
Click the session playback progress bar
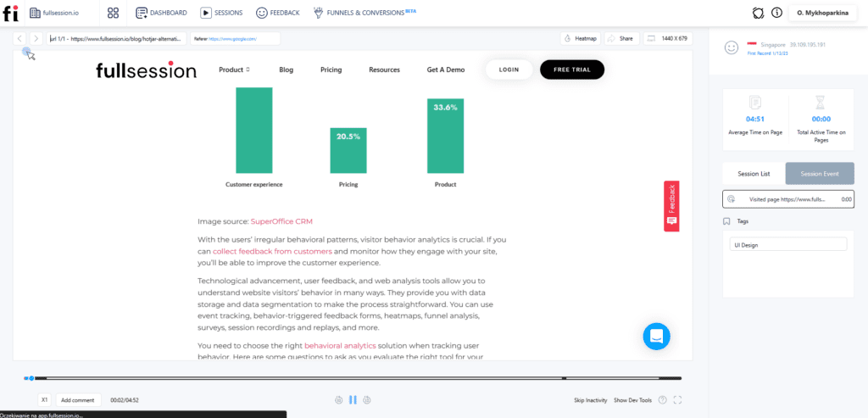(x=356, y=378)
